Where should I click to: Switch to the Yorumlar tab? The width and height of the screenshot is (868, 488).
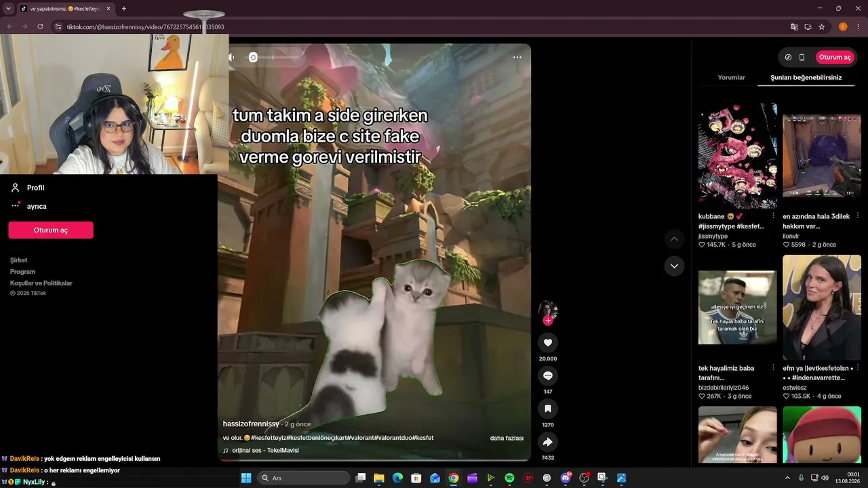point(731,78)
